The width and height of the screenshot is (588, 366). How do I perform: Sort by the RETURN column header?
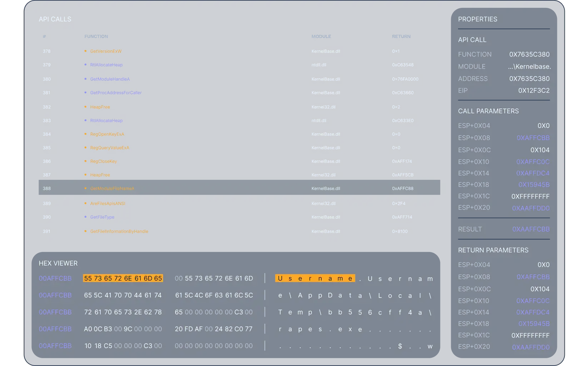tap(401, 36)
